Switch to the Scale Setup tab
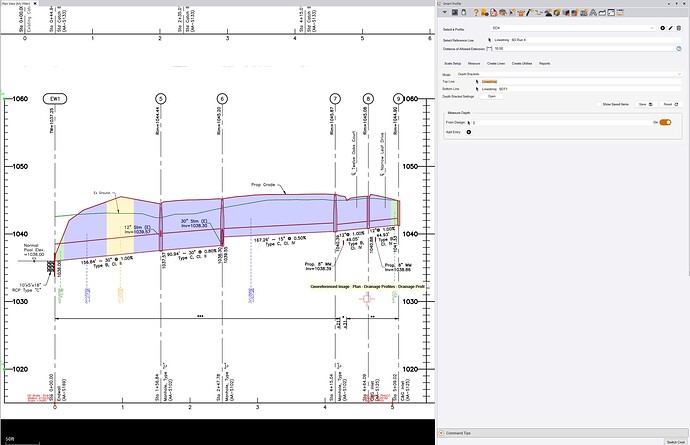Viewport: 690px width, 445px height. [x=453, y=63]
